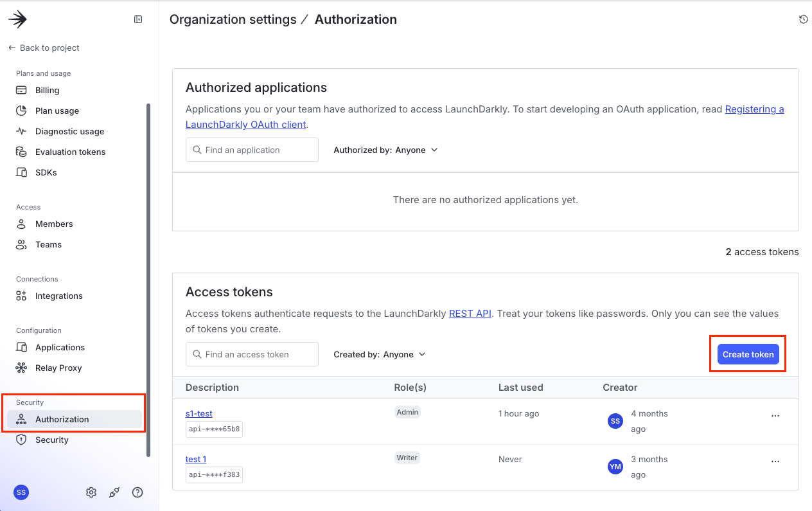
Task: Click the Evaluation tokens coin icon
Action: pos(21,152)
